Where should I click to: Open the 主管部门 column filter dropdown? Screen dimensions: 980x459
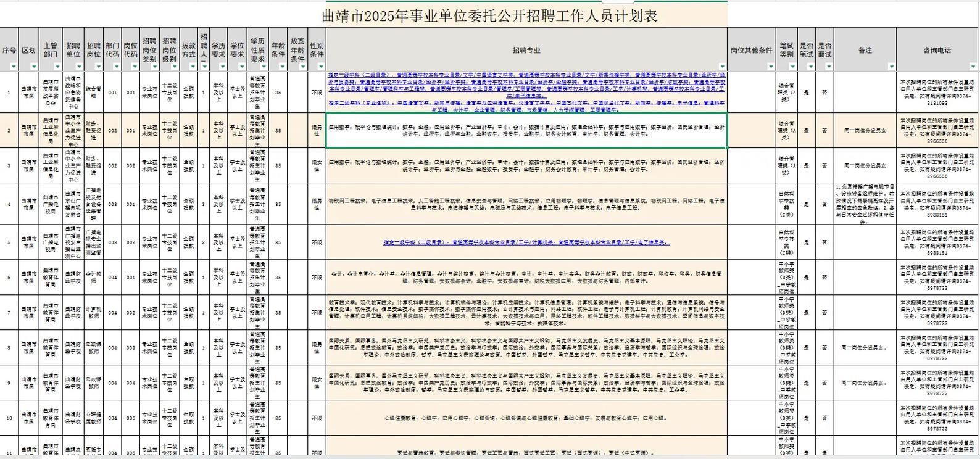56,67
